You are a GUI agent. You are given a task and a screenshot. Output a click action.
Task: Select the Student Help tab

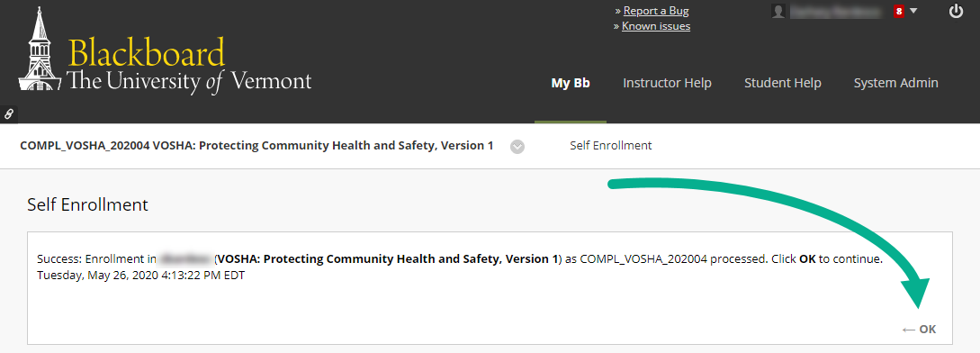(x=783, y=83)
